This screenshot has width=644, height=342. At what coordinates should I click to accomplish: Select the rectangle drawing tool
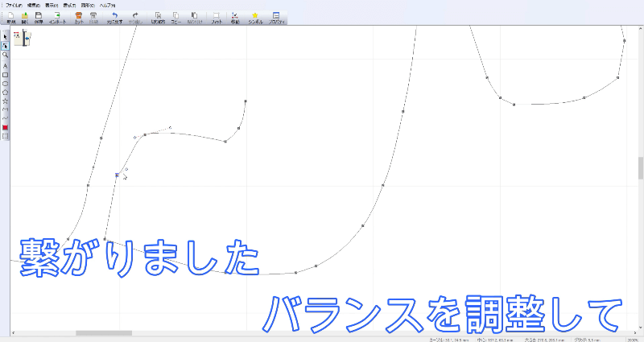click(x=5, y=75)
